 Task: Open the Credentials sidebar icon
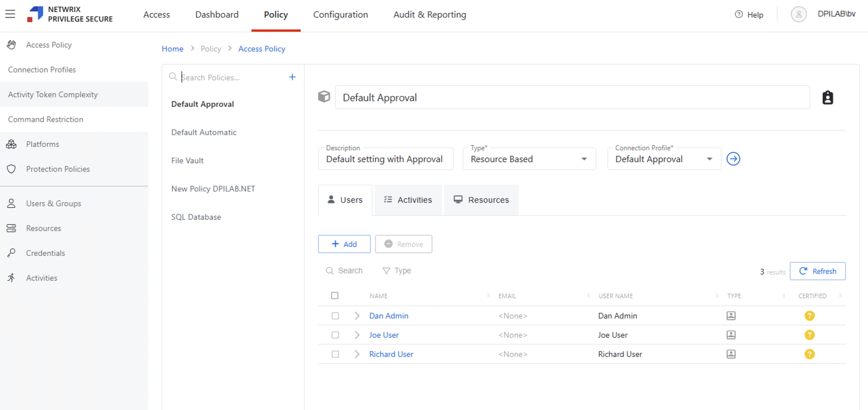pyautogui.click(x=11, y=252)
